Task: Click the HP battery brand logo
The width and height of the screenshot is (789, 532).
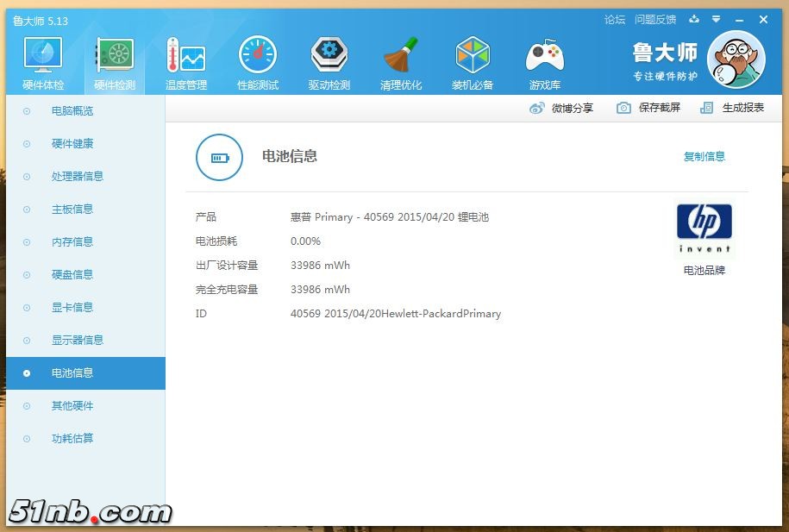Action: coord(704,228)
